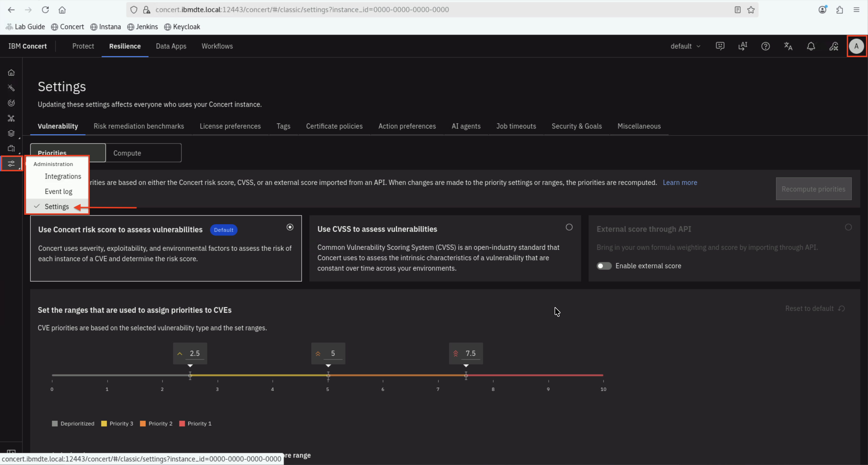Switch to Risk remediation benchmarks tab
This screenshot has width=868, height=465.
(x=138, y=126)
